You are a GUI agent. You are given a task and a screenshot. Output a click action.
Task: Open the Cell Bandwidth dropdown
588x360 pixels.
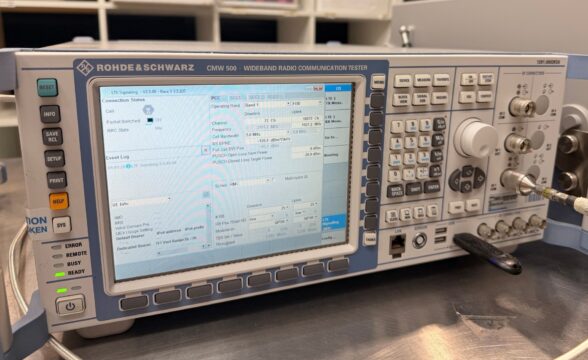tap(267, 134)
